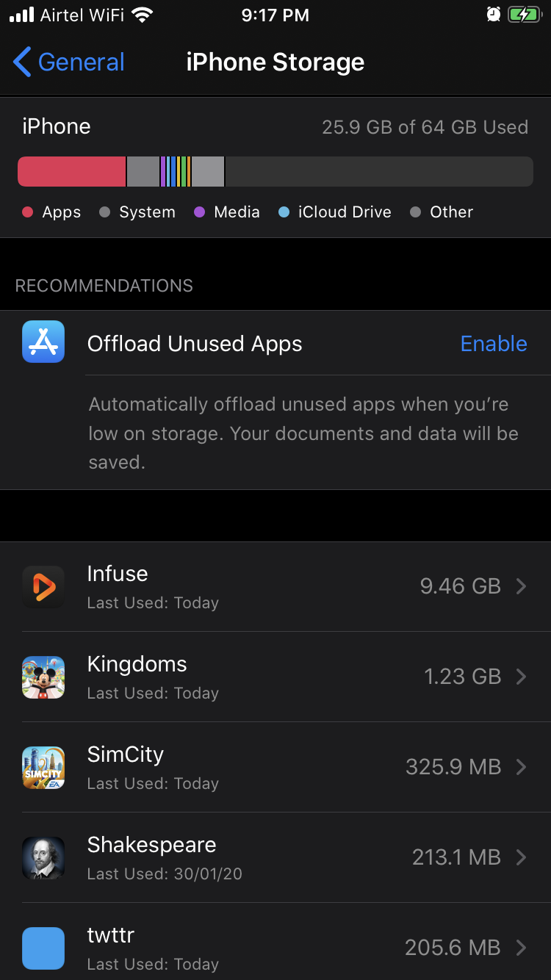551x980 pixels.
Task: Open SimCity details via its chevron
Action: click(x=522, y=767)
